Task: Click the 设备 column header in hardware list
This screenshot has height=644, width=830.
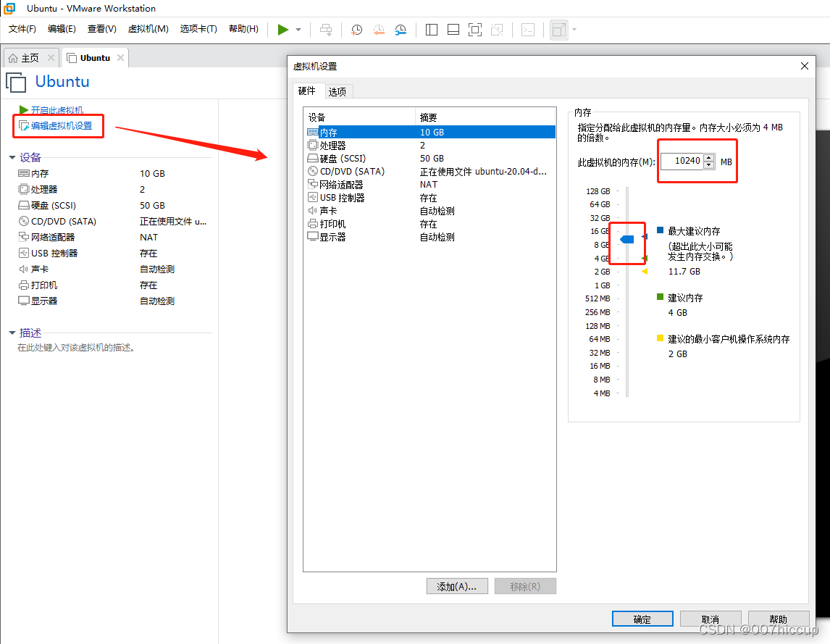Action: click(x=359, y=117)
